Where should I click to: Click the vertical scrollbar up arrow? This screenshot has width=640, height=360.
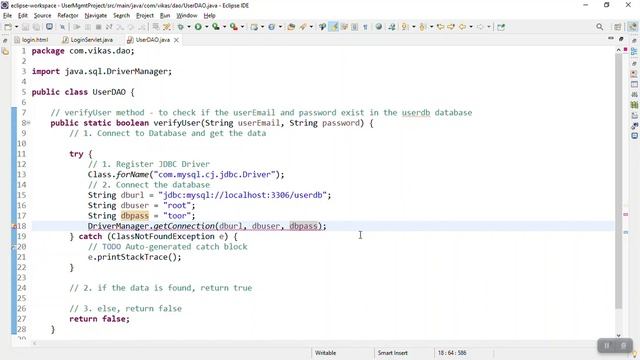(x=619, y=50)
